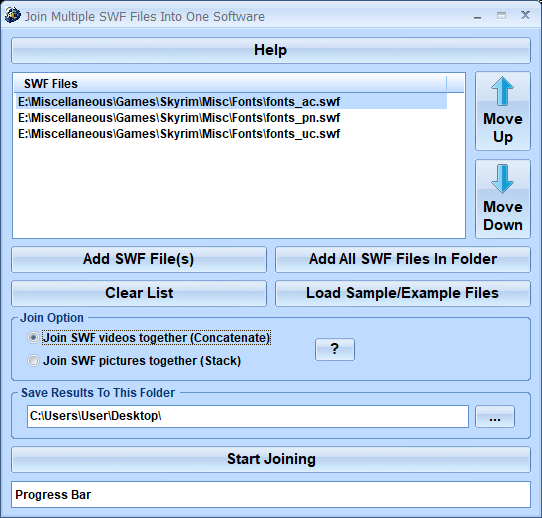This screenshot has height=518, width=542.
Task: Open the Help button
Action: (x=271, y=50)
